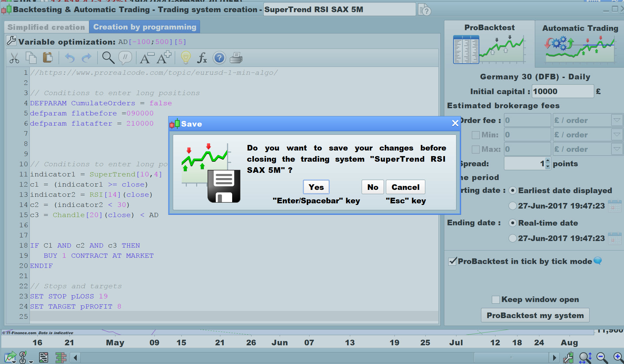Toggle comment using the speech-bubble slash icon
624x364 pixels.
click(x=125, y=58)
